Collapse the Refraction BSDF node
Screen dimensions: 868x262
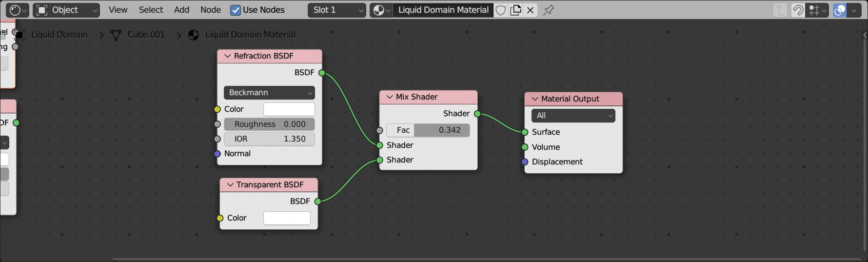tap(227, 56)
